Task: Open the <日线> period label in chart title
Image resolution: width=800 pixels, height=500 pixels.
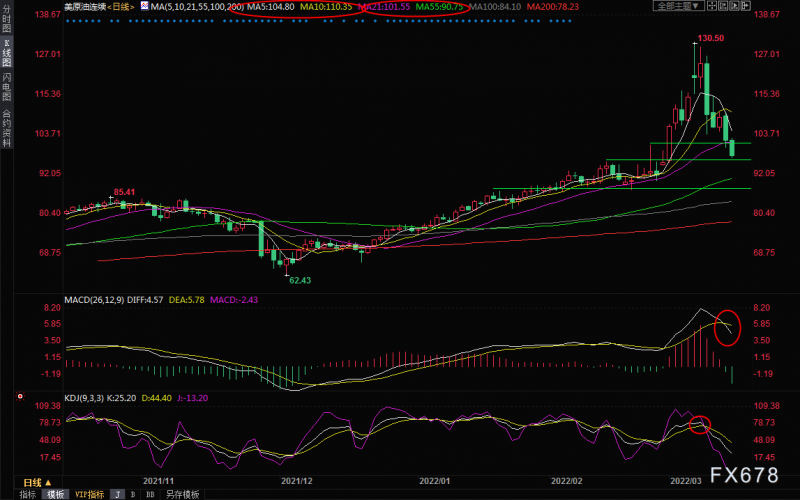Action: (123, 6)
